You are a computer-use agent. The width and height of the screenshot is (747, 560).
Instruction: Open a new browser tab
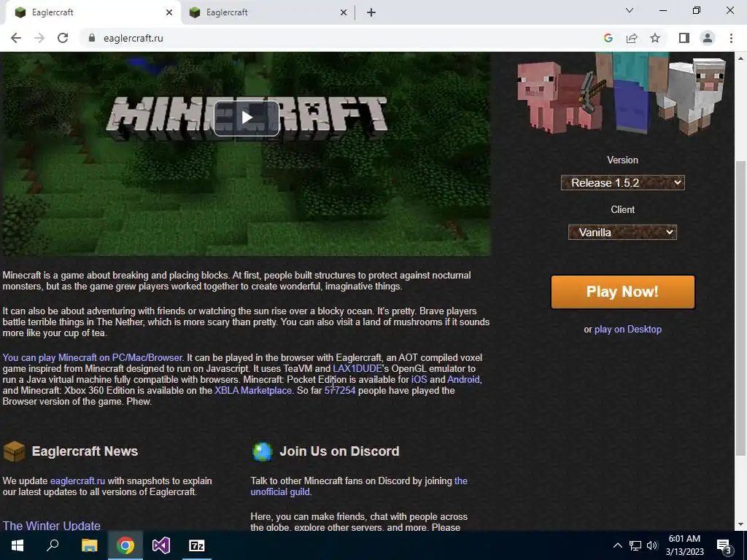pyautogui.click(x=371, y=12)
